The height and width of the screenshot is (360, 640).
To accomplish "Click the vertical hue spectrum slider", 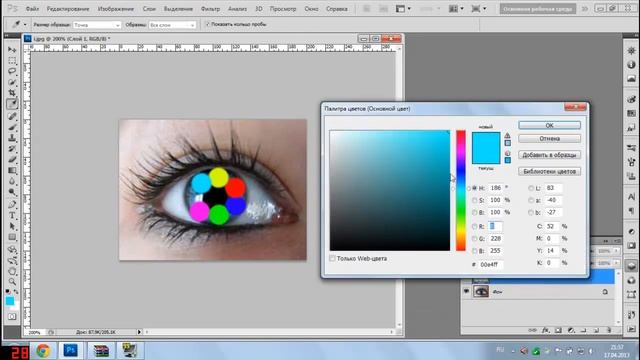I will click(461, 191).
